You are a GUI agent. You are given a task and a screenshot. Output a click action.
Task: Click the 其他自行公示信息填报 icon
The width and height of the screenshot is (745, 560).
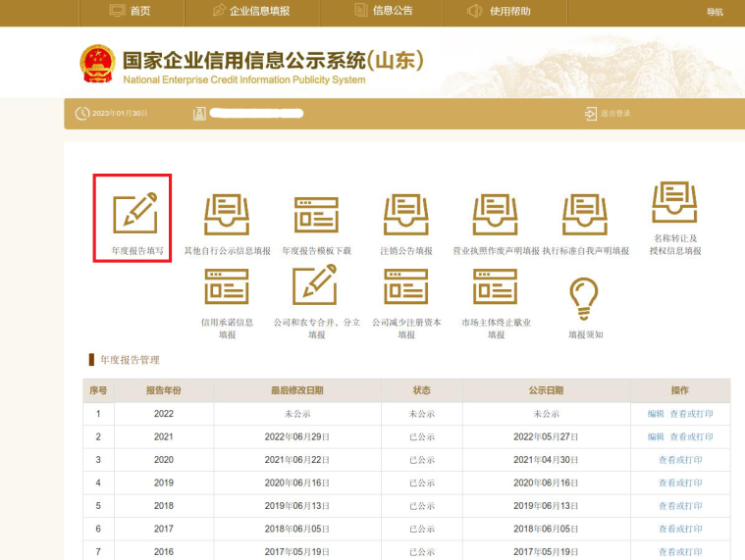coord(227,214)
